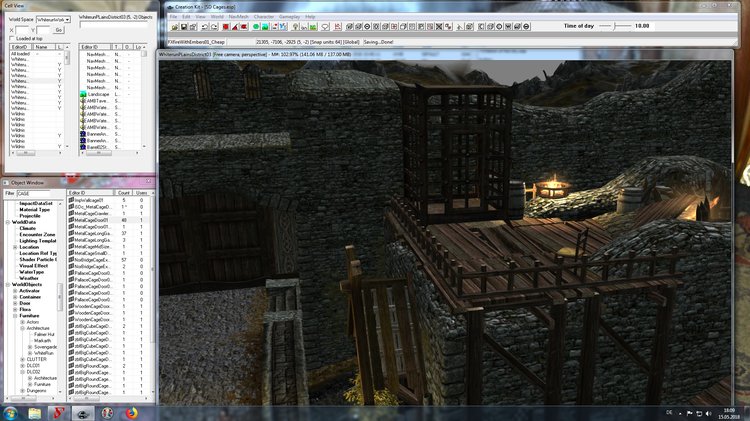This screenshot has width=750, height=421.
Task: Click the tree object palette toolbar icon
Action: pyautogui.click(x=295, y=27)
